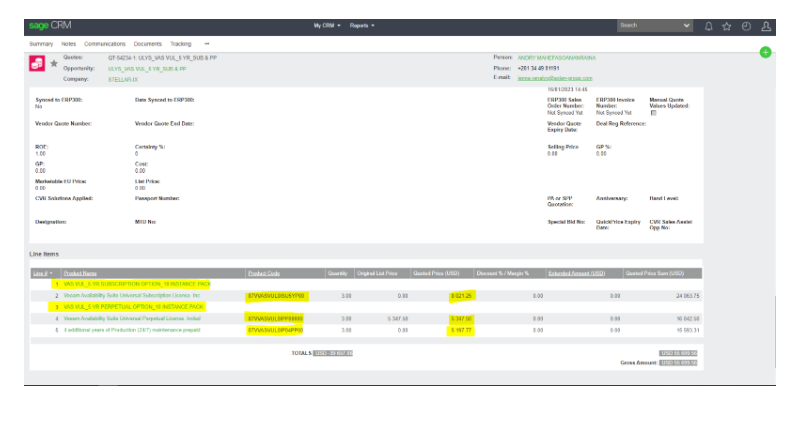Click the green plus add button

pyautogui.click(x=765, y=52)
